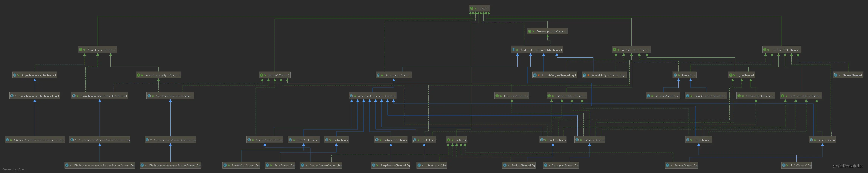Click the SctpMultiChannelImp node
This screenshot has height=173, width=868.
pos(242,165)
